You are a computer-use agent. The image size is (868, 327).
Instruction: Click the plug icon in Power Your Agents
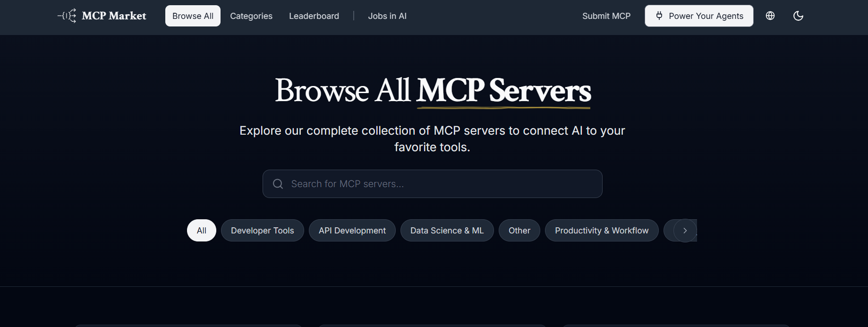pos(659,16)
